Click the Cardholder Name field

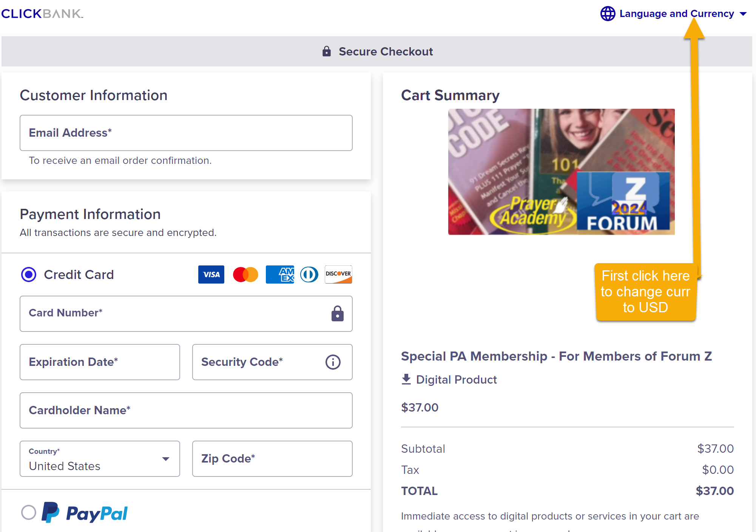click(186, 410)
